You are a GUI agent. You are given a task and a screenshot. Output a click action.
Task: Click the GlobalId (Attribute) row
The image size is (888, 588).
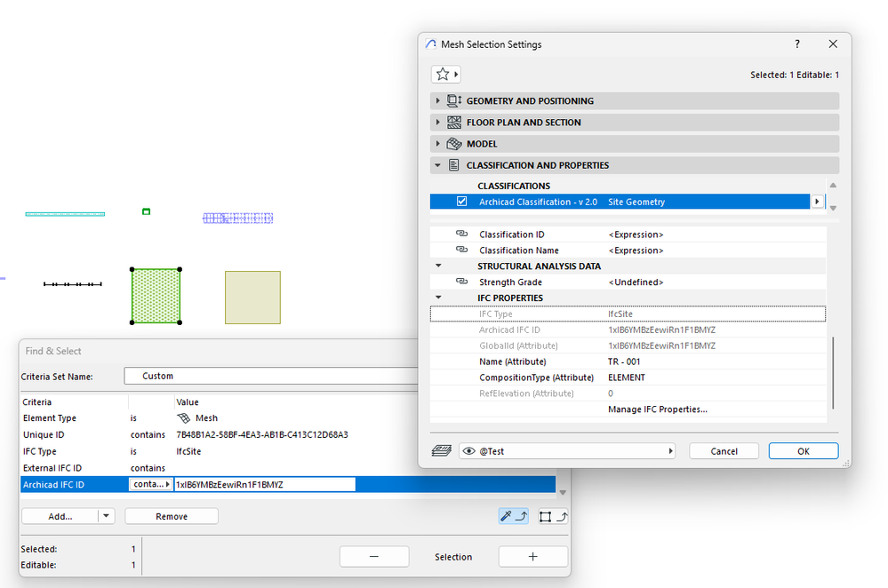pos(628,346)
